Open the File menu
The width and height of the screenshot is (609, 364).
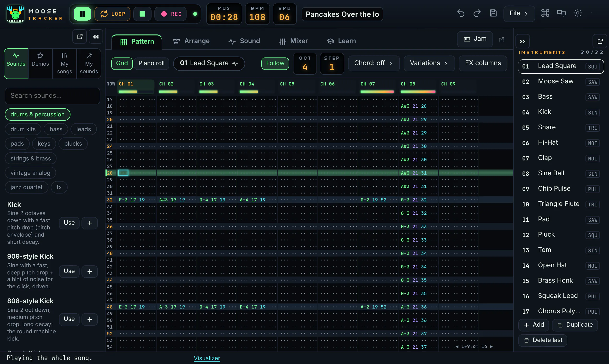(519, 13)
